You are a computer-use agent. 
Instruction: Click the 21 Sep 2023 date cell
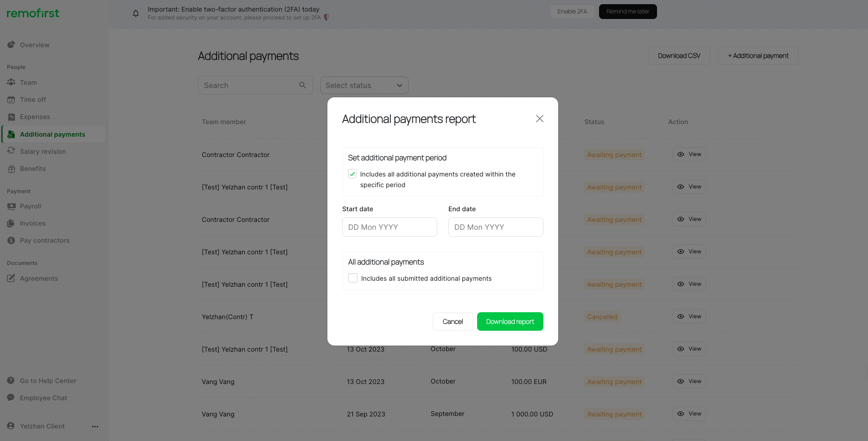(x=366, y=414)
